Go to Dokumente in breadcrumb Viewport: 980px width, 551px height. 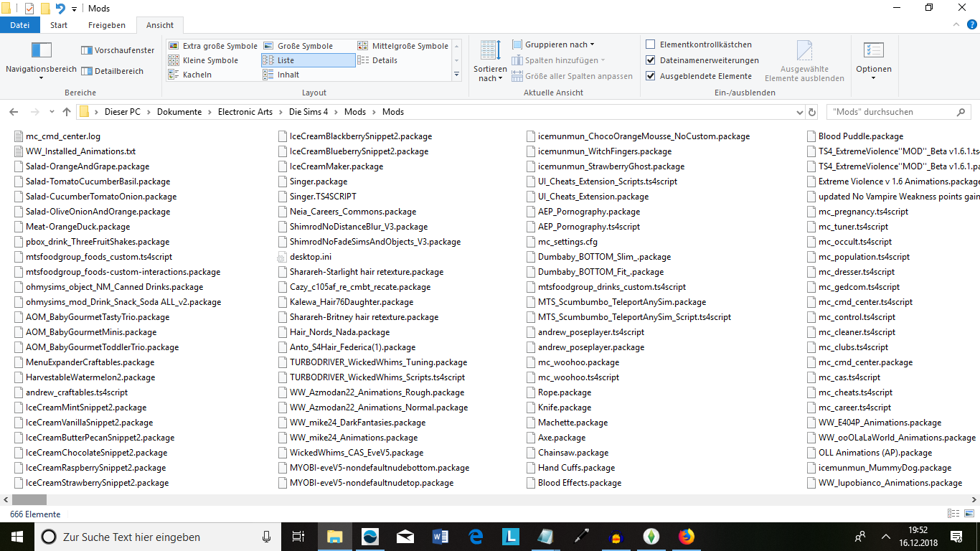[x=179, y=112]
